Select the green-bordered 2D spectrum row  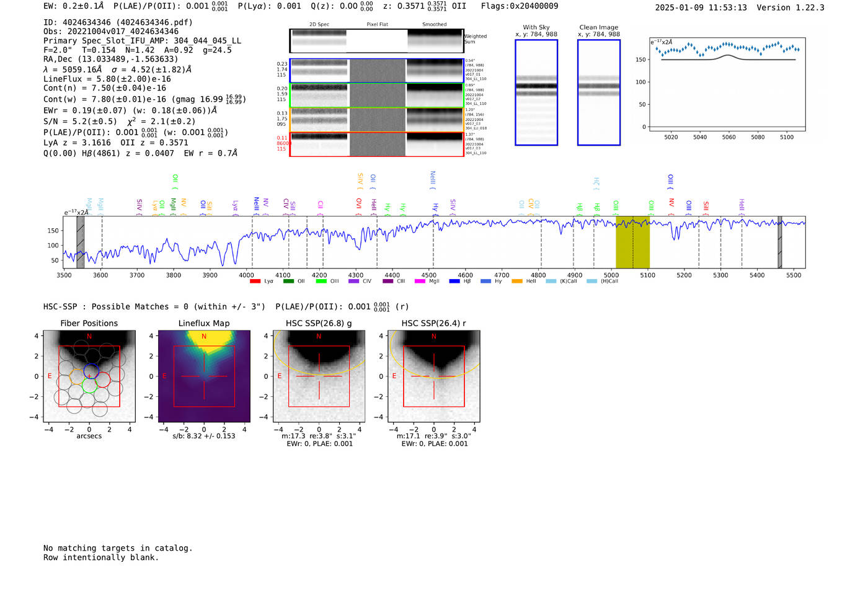click(x=376, y=95)
